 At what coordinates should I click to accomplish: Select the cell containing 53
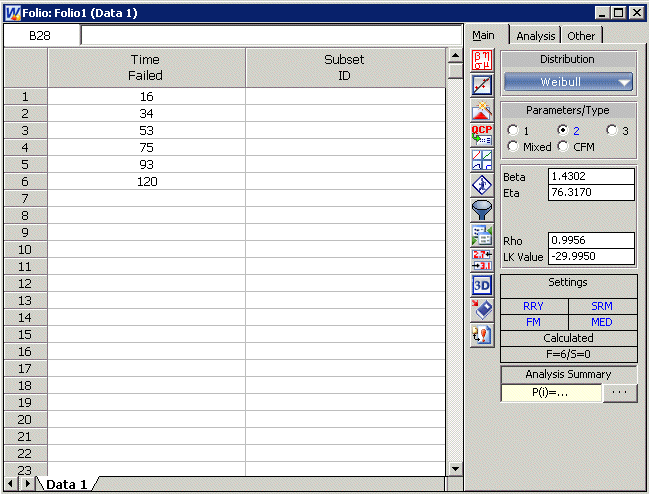[x=147, y=130]
